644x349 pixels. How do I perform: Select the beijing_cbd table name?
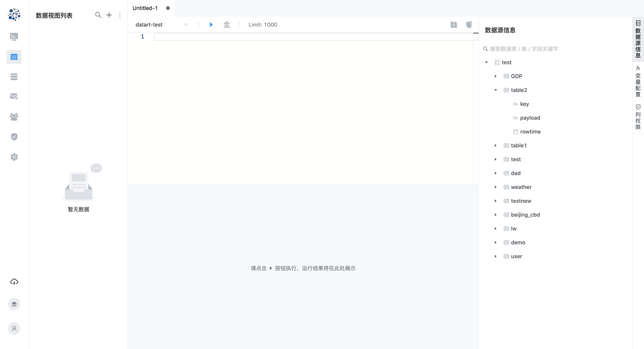point(525,215)
